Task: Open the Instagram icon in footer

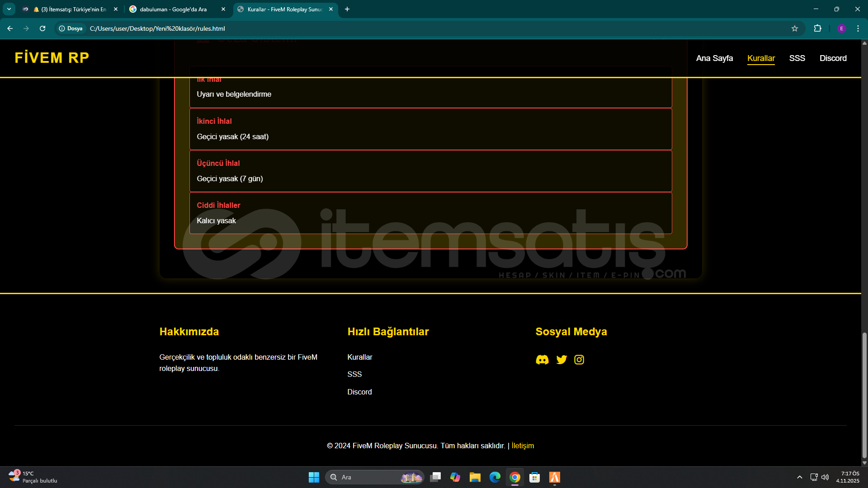Action: [579, 360]
